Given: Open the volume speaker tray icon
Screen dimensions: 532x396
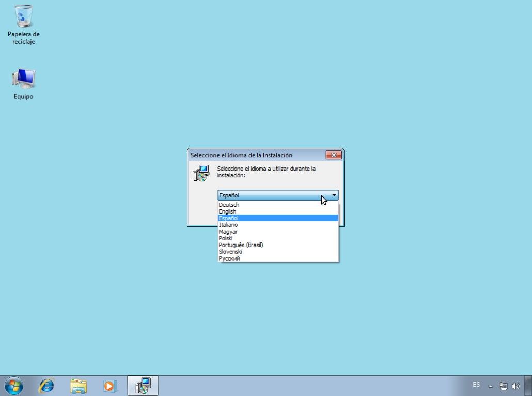Looking at the screenshot, I should 515,386.
